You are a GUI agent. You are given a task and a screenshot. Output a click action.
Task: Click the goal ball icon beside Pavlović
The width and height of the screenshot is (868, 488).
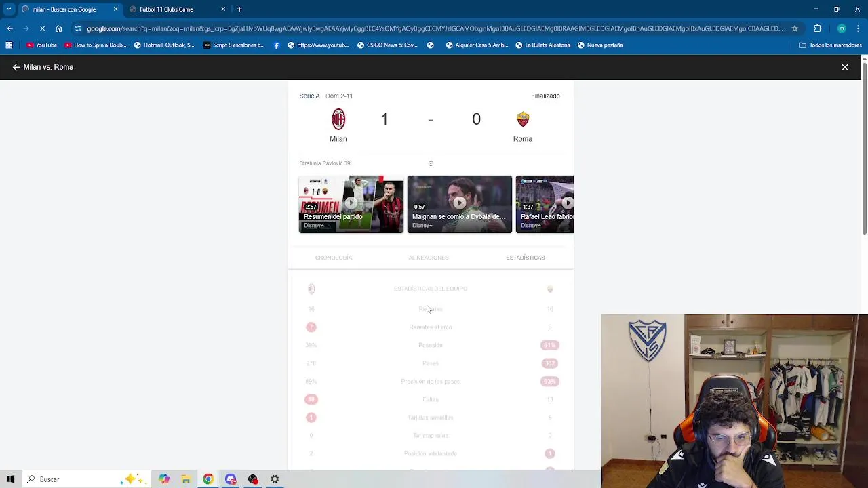pyautogui.click(x=431, y=163)
